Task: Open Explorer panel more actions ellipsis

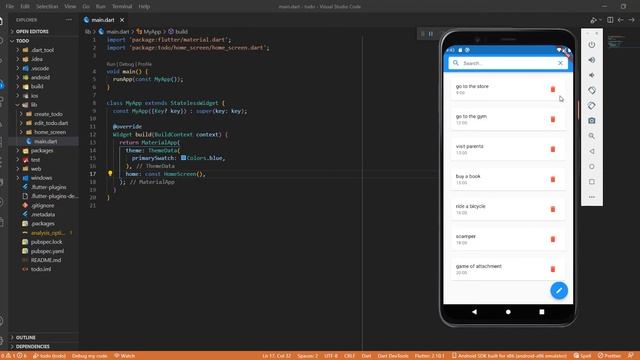Action: coord(69,20)
